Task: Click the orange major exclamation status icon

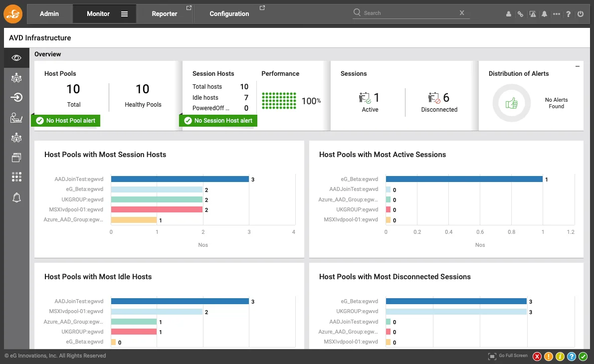Action: (x=548, y=357)
